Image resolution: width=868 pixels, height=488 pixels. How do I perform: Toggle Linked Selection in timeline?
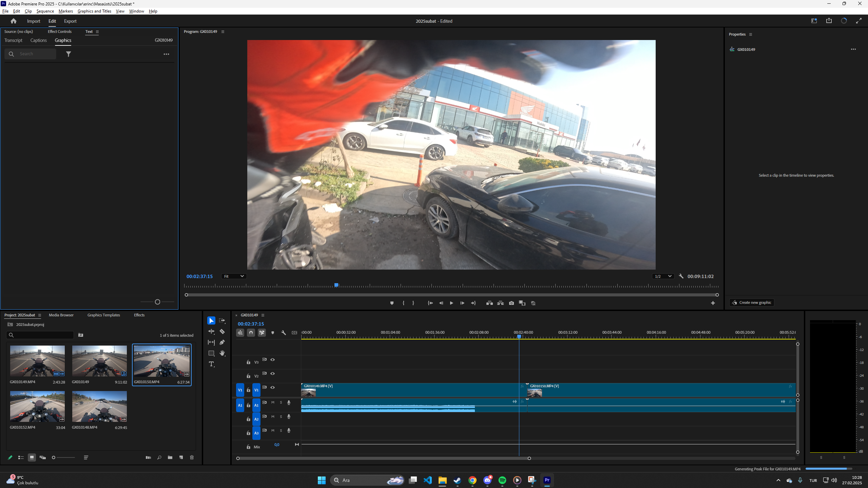pos(262,333)
